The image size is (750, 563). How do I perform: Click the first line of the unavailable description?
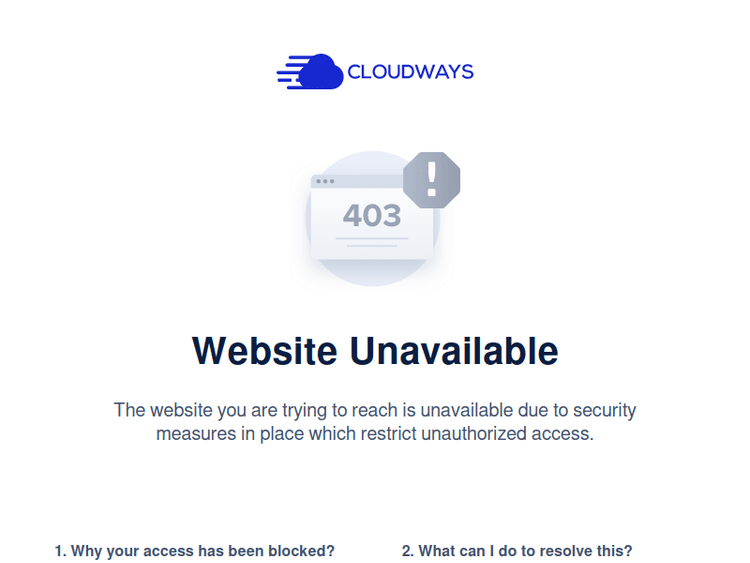(375, 410)
